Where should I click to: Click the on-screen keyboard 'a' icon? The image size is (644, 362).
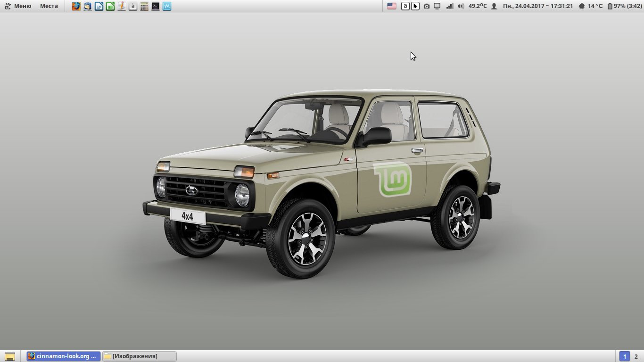405,6
